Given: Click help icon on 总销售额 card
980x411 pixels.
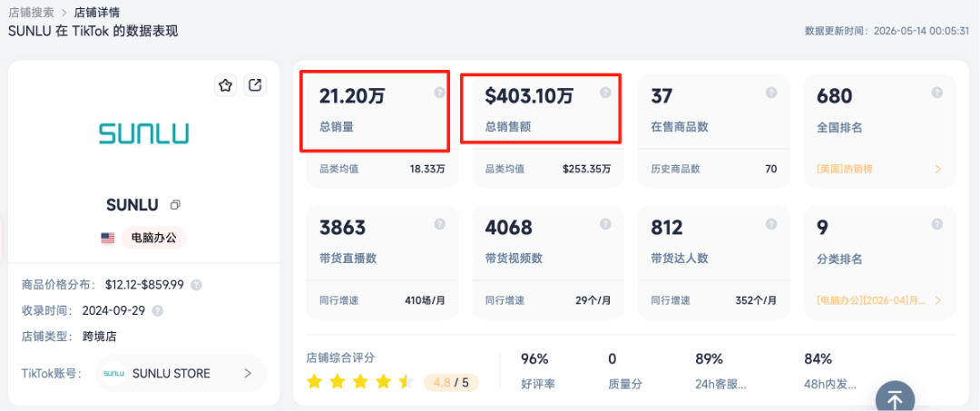Looking at the screenshot, I should (605, 93).
